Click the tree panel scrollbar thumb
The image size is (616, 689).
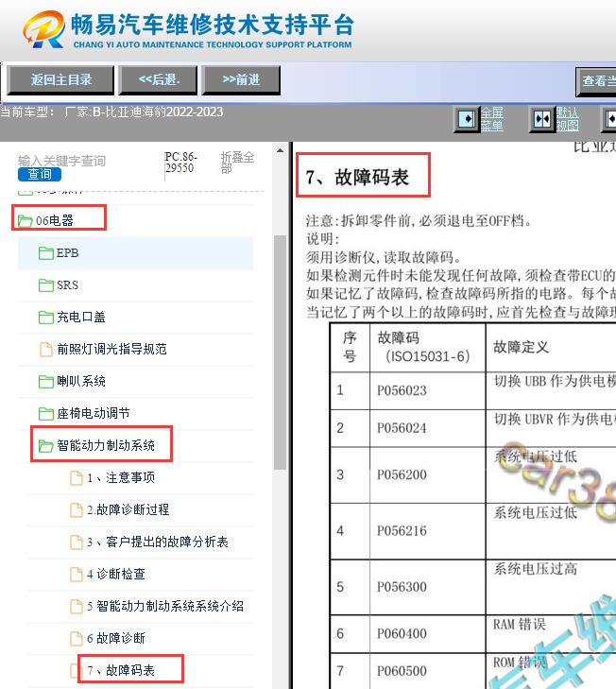point(280,353)
